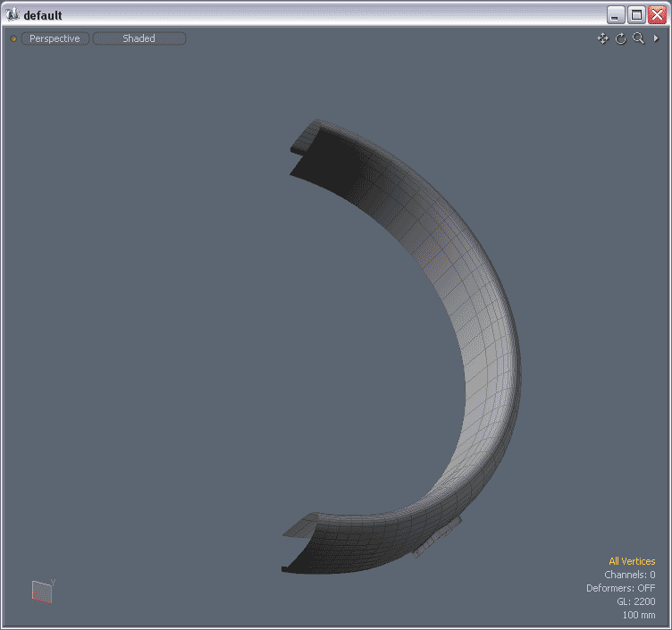Click the 'Channels: 0' status text
The height and width of the screenshot is (630, 672).
coord(630,575)
